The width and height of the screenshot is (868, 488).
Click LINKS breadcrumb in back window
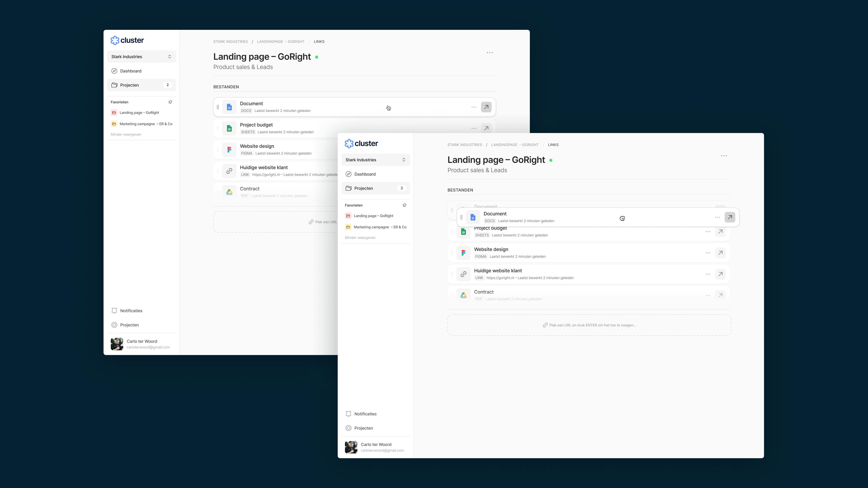point(319,42)
